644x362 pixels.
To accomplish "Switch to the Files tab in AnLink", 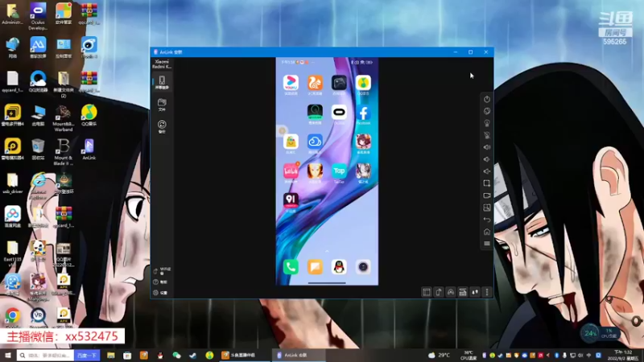I will tap(162, 105).
